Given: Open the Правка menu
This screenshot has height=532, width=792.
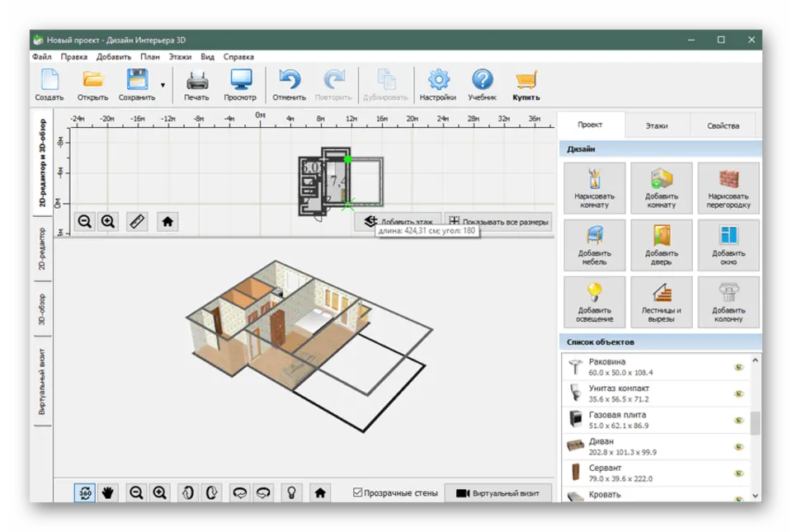Looking at the screenshot, I should pos(73,57).
